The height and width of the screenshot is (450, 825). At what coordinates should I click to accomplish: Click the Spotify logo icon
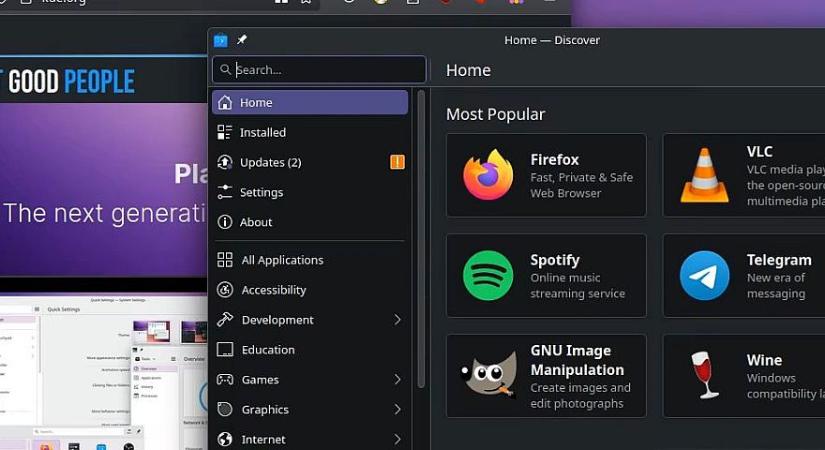point(488,275)
